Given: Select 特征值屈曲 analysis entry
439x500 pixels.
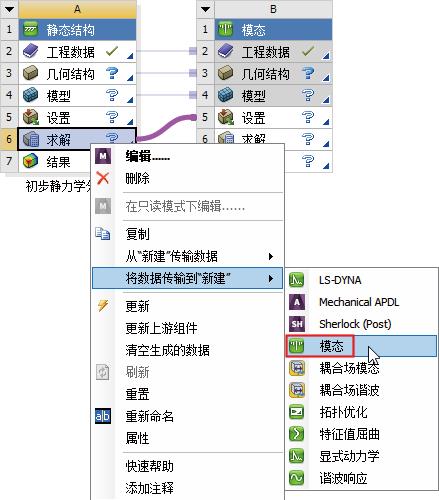Looking at the screenshot, I should (362, 434).
